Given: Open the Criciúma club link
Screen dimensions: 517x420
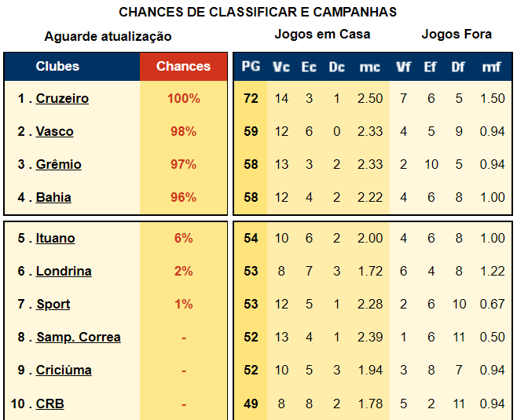Looking at the screenshot, I should coord(64,370).
